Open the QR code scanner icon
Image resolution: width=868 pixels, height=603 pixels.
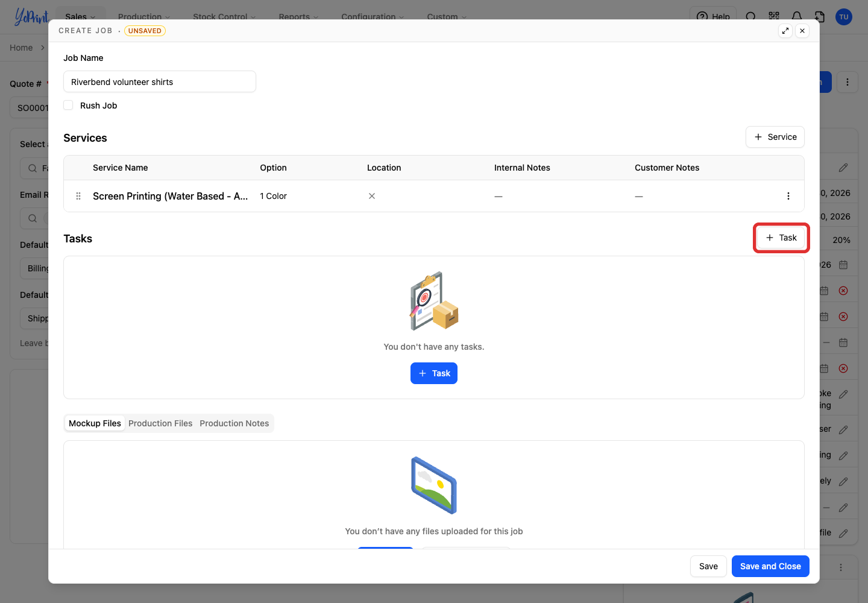[774, 16]
